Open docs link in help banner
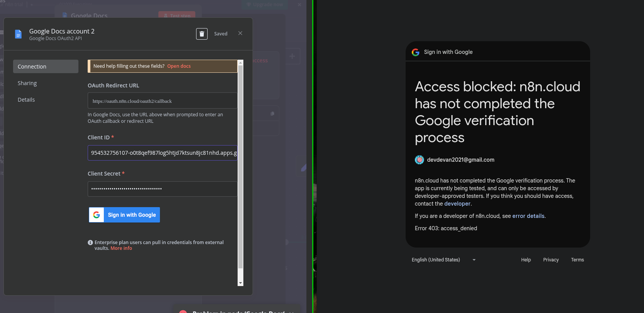 [x=179, y=66]
